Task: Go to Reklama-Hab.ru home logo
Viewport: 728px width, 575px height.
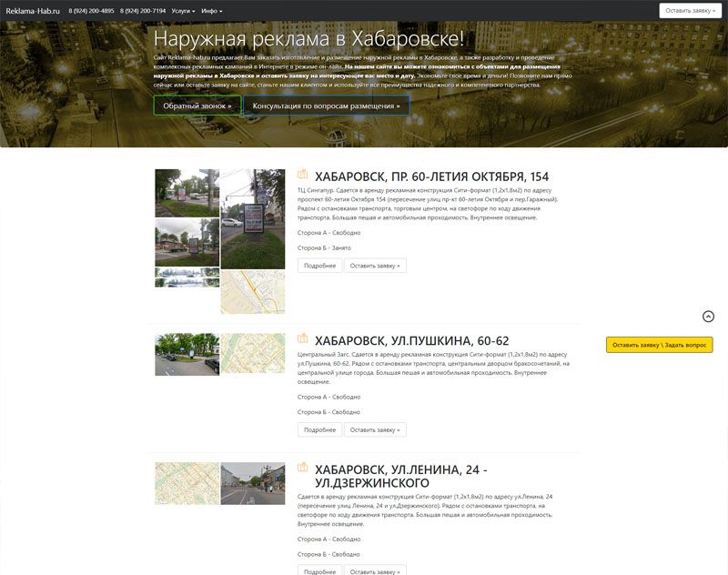Action: (33, 11)
